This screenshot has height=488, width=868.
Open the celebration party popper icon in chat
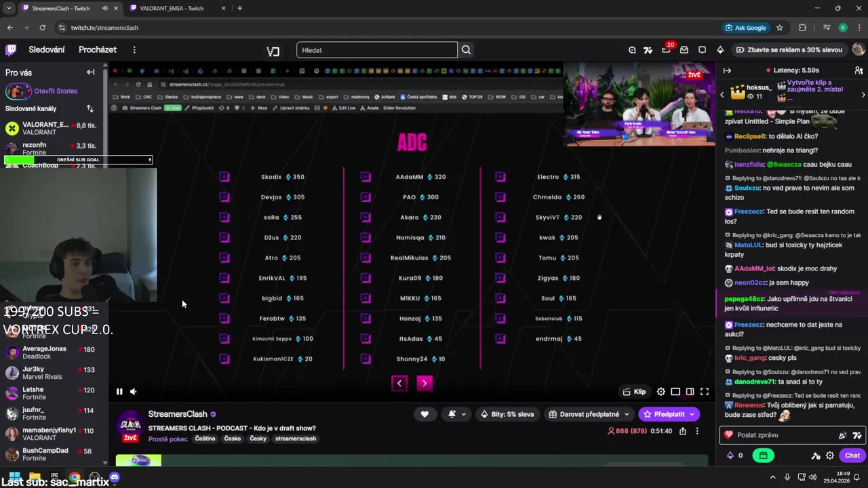click(842, 435)
